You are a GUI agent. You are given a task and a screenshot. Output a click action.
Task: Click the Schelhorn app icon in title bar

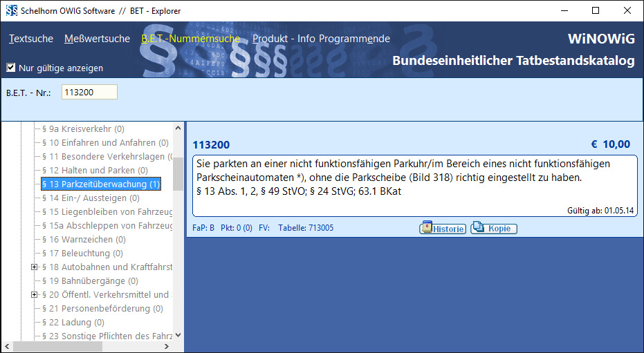pyautogui.click(x=11, y=10)
